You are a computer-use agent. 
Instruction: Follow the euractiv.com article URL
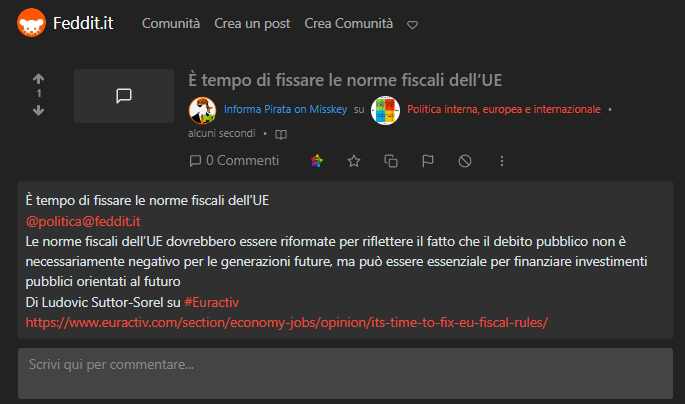287,323
